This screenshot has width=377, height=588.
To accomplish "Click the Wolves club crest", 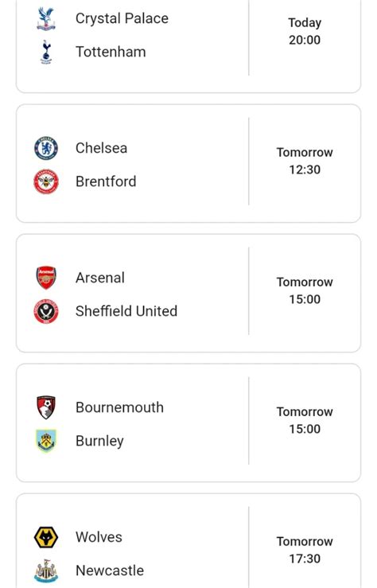I will pos(46,537).
